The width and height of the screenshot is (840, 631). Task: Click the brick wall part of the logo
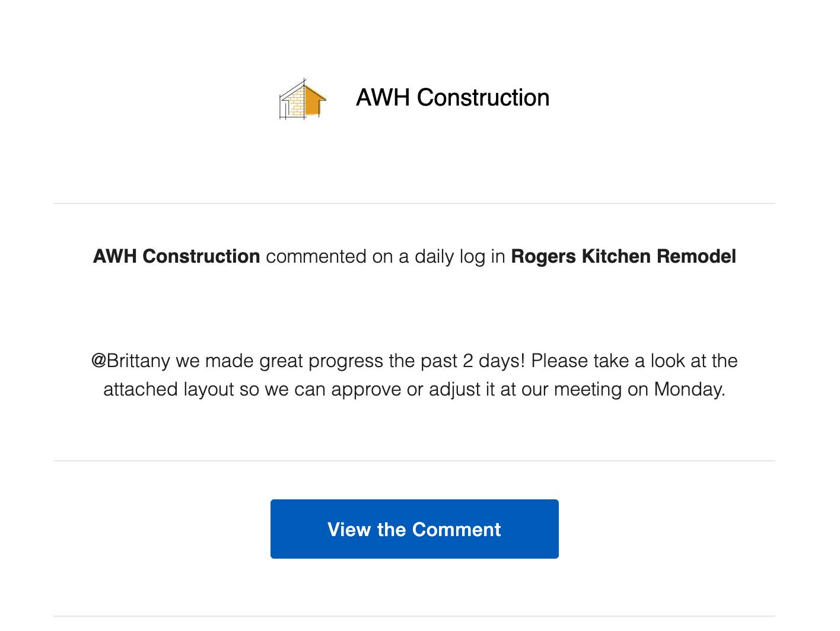(x=293, y=103)
